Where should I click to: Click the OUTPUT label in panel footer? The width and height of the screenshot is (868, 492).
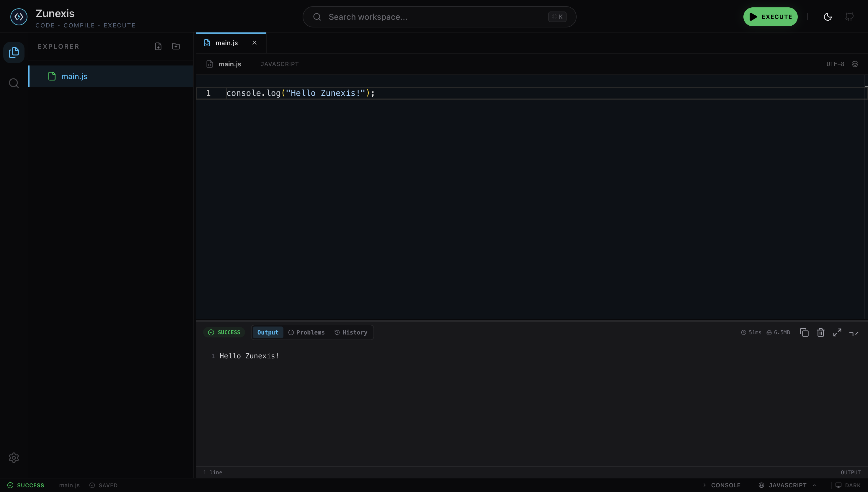point(851,473)
